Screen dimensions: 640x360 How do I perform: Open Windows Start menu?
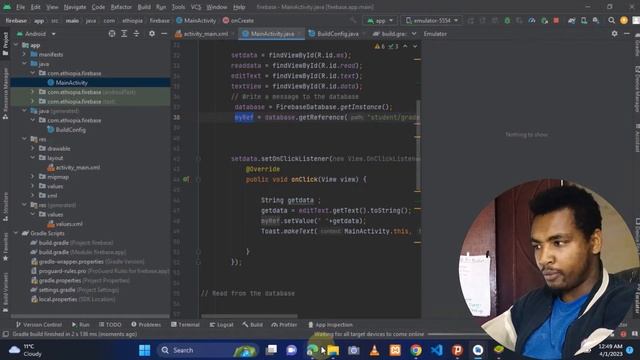pyautogui.click(x=144, y=350)
